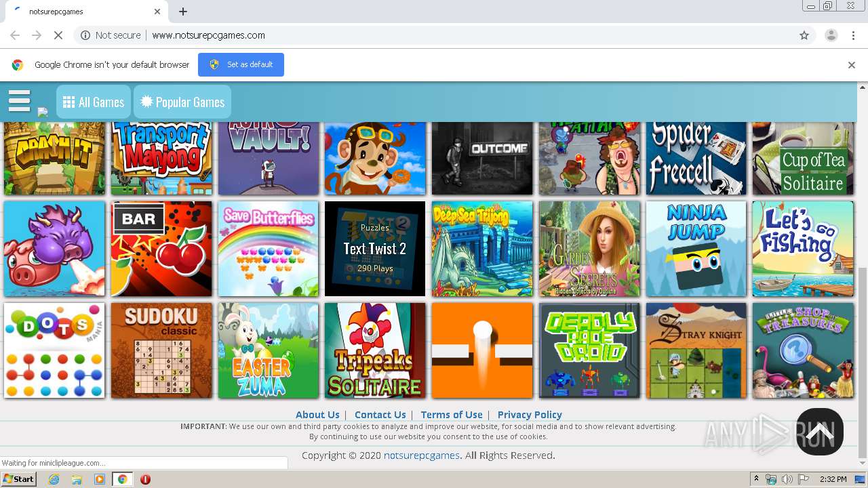This screenshot has height=488, width=868.
Task: Open the Chrome profile avatar
Action: [831, 35]
